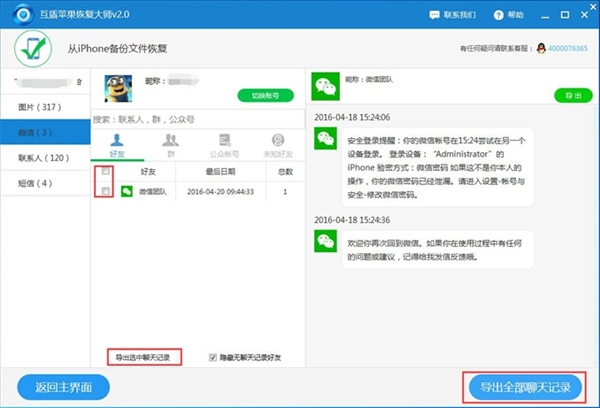This screenshot has height=408, width=600.
Task: Switch to the 公众帐号 public accounts tab
Action: point(224,146)
